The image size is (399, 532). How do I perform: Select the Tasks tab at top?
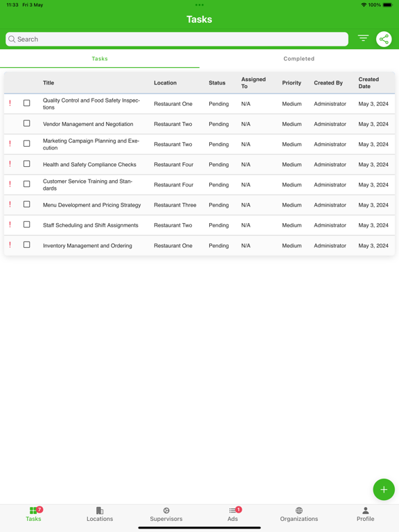(x=100, y=59)
